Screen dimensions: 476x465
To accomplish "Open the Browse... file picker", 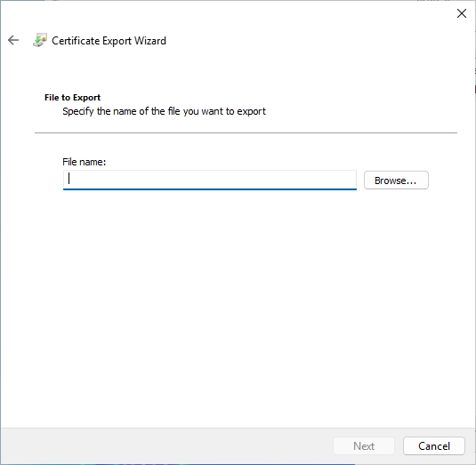I will tap(396, 180).
